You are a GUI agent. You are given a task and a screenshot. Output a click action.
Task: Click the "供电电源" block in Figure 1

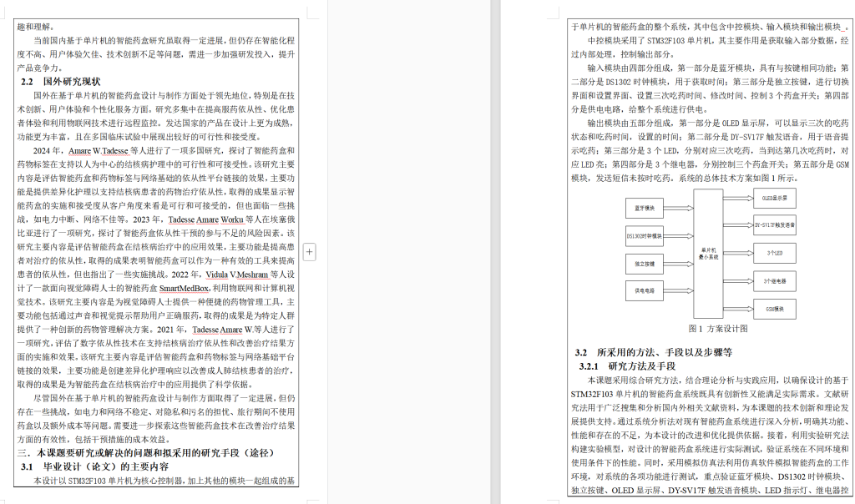[x=645, y=290]
